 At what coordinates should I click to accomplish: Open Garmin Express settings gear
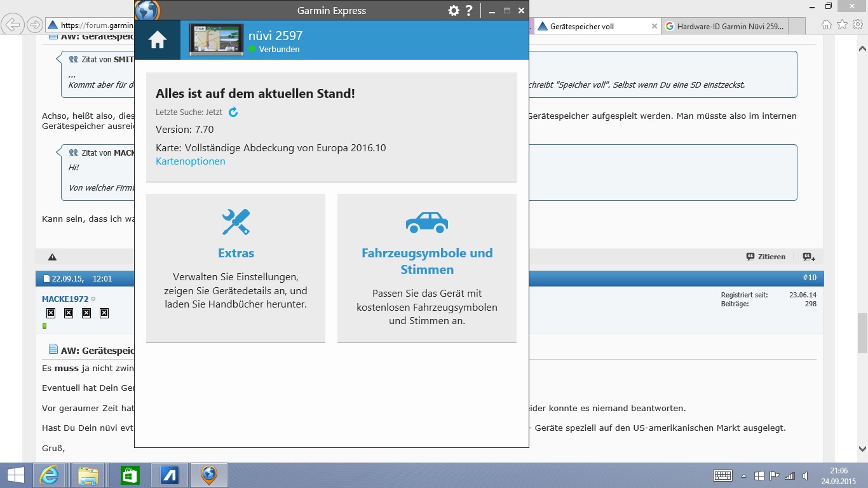pos(453,10)
